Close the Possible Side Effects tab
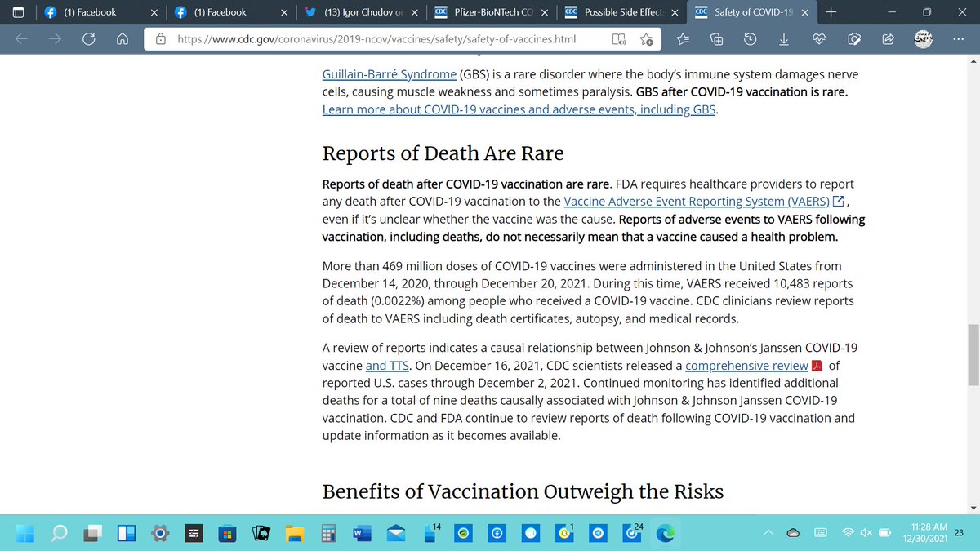 click(x=675, y=12)
